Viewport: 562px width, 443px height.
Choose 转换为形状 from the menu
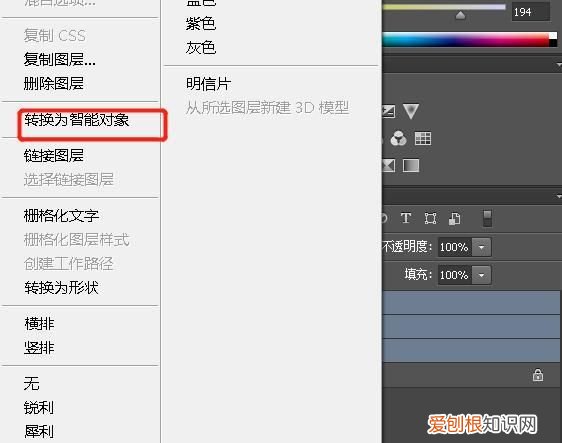[x=61, y=287]
